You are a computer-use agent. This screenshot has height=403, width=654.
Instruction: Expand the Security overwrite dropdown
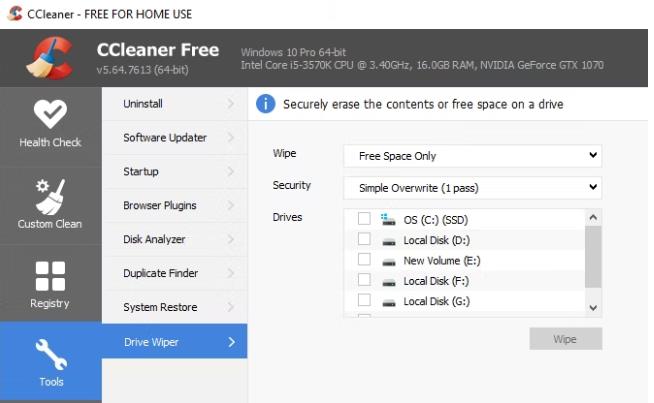coord(472,187)
